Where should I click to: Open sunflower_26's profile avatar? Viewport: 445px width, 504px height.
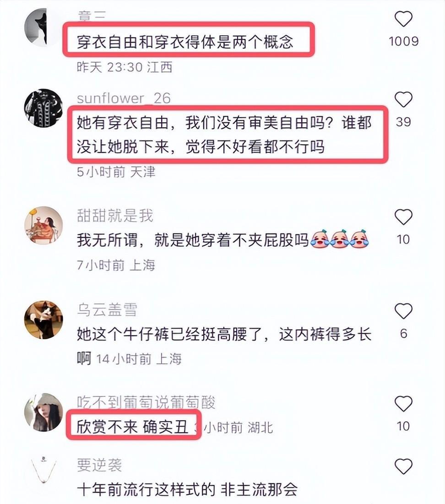43,108
